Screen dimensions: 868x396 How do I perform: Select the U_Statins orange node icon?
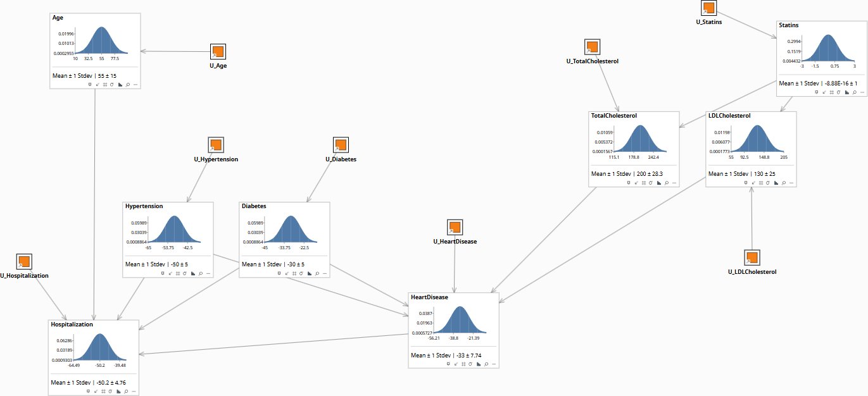coord(709,8)
